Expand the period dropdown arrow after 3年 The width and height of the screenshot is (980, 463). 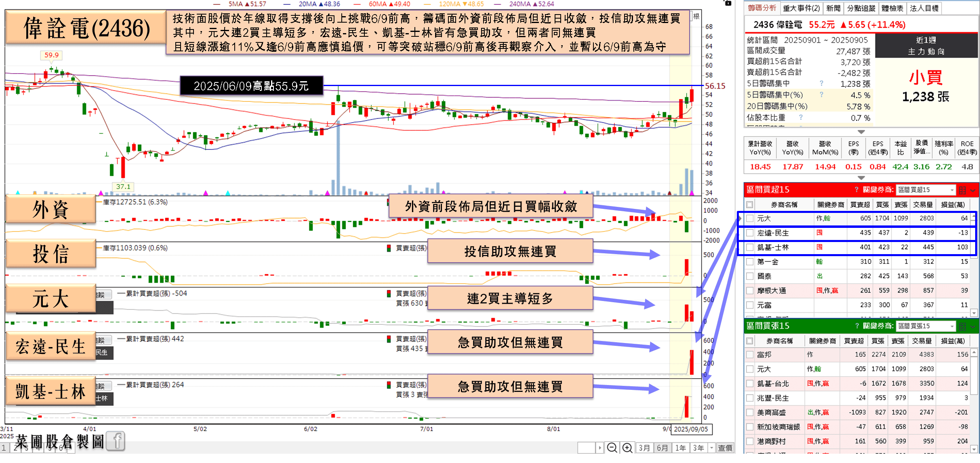[712, 448]
